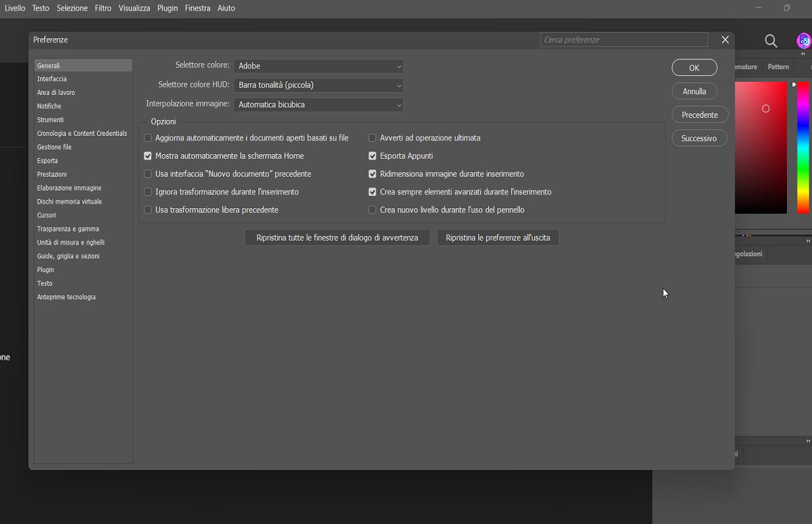Click Ripristina tutte le finestre di dialogo di avvertenza
This screenshot has height=524, width=812.
coord(337,237)
